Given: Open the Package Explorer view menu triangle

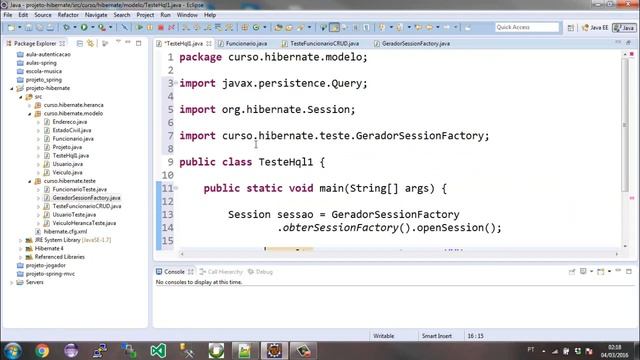Looking at the screenshot, I should 118,42.
